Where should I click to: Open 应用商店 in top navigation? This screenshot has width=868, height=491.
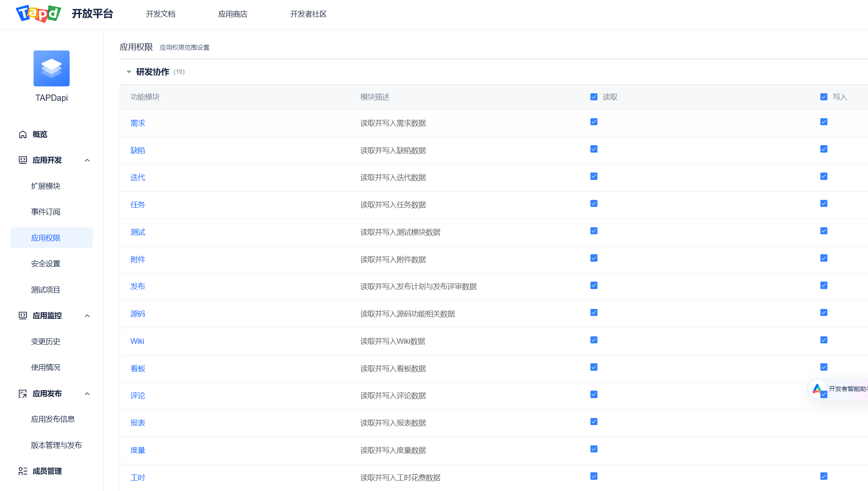tap(232, 14)
